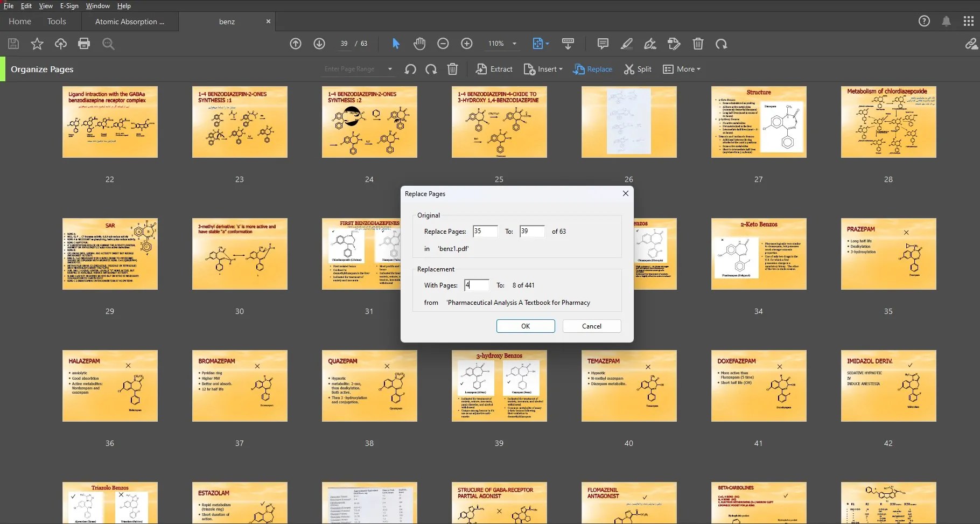Switch to the benz document tab

(226, 22)
